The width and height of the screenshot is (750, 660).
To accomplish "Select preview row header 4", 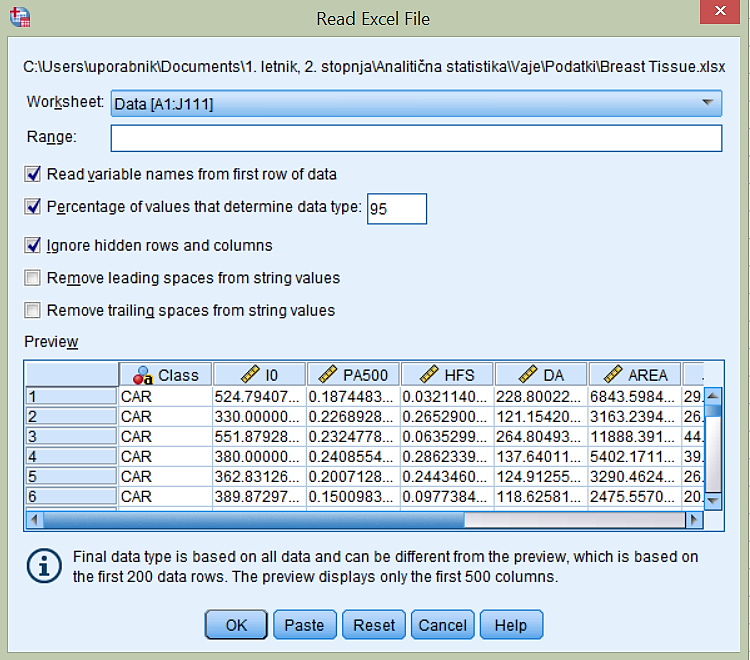I will tap(71, 456).
